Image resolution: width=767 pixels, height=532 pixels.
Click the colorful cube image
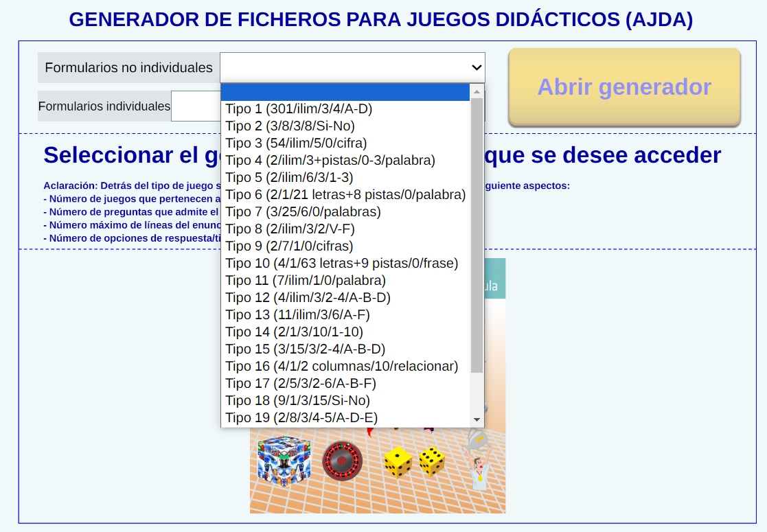pos(284,459)
